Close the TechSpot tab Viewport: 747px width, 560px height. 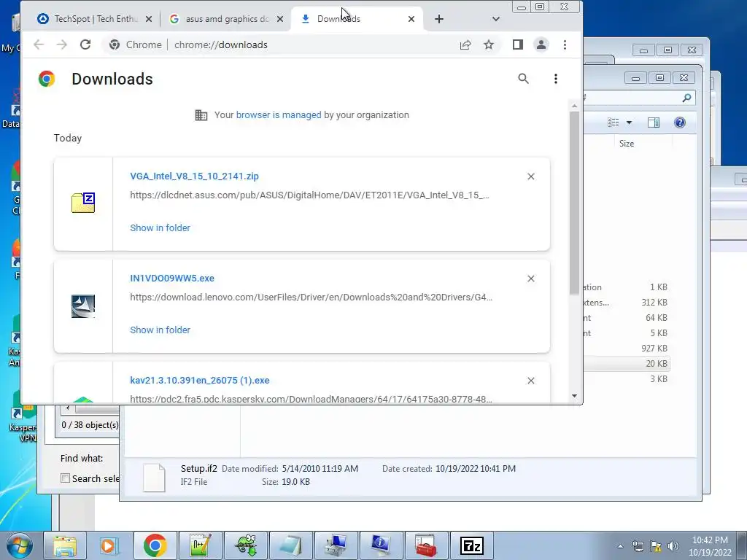(149, 19)
